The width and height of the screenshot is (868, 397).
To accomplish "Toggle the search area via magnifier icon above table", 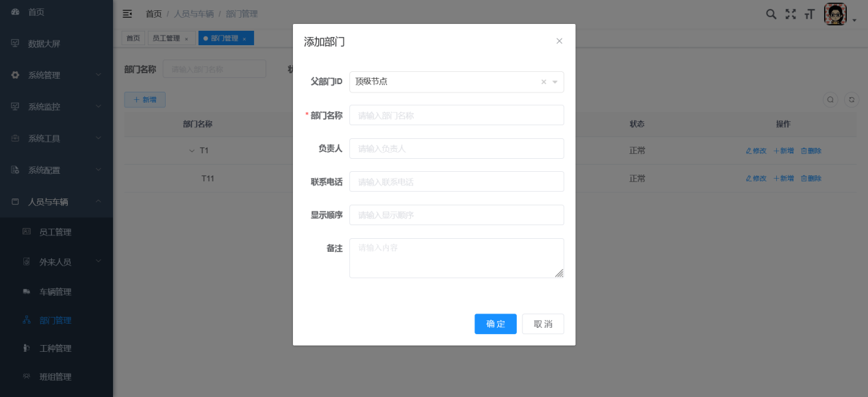I will click(x=830, y=99).
